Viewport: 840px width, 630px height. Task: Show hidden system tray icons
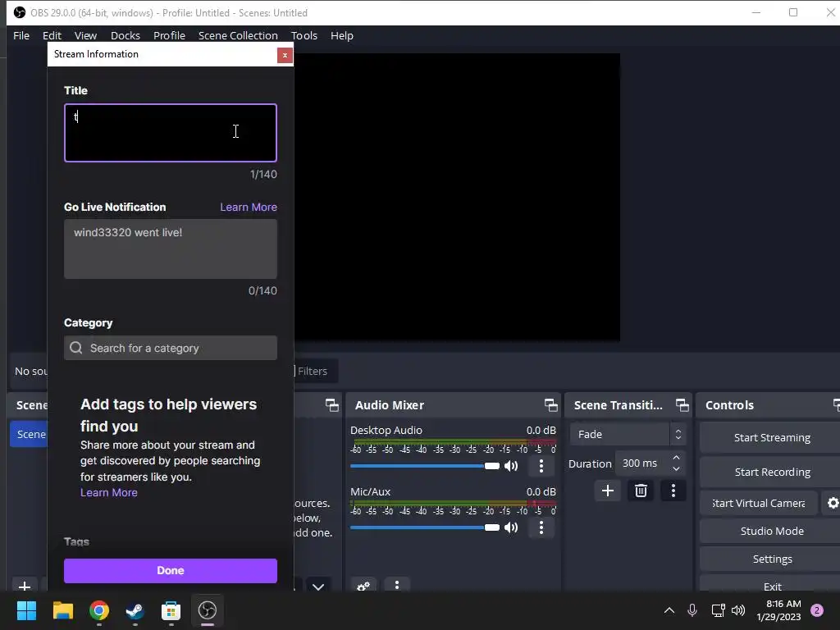pyautogui.click(x=669, y=610)
